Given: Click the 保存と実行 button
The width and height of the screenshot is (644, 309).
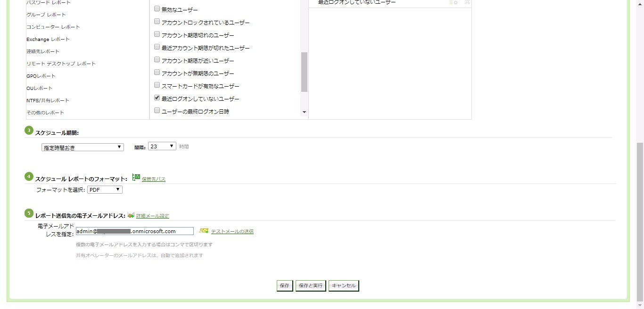Looking at the screenshot, I should [311, 286].
